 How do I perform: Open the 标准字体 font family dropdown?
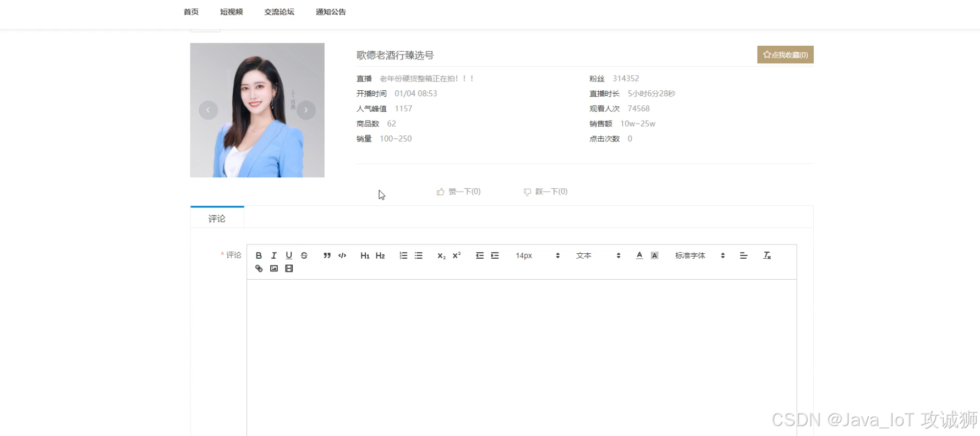700,255
